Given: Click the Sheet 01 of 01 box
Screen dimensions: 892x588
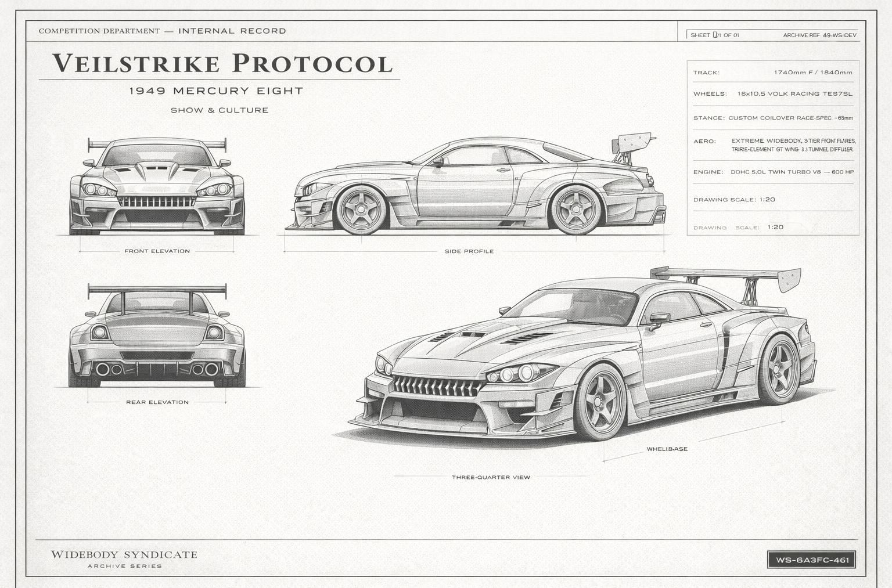Looking at the screenshot, I should [714, 35].
